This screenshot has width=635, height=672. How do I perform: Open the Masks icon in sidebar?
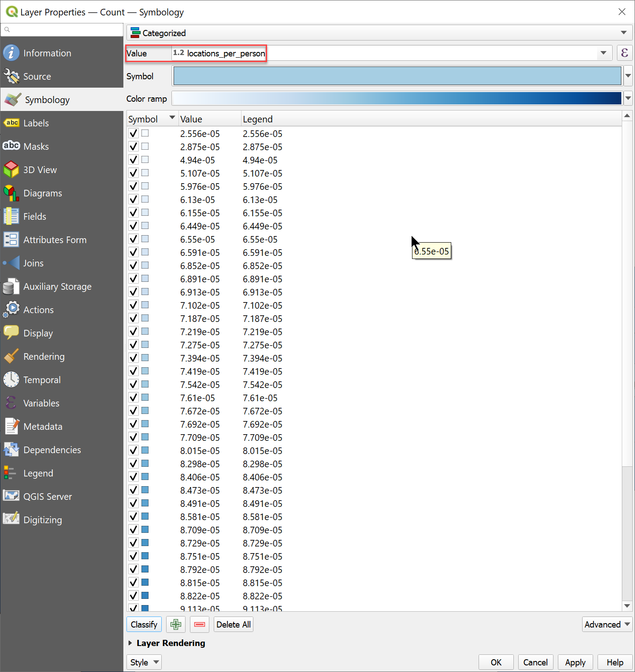pos(11,146)
